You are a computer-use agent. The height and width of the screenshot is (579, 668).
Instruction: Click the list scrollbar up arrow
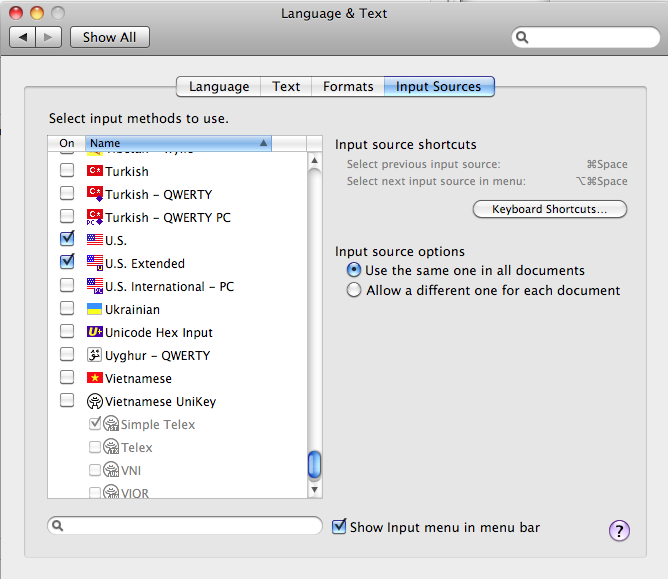pyautogui.click(x=314, y=161)
